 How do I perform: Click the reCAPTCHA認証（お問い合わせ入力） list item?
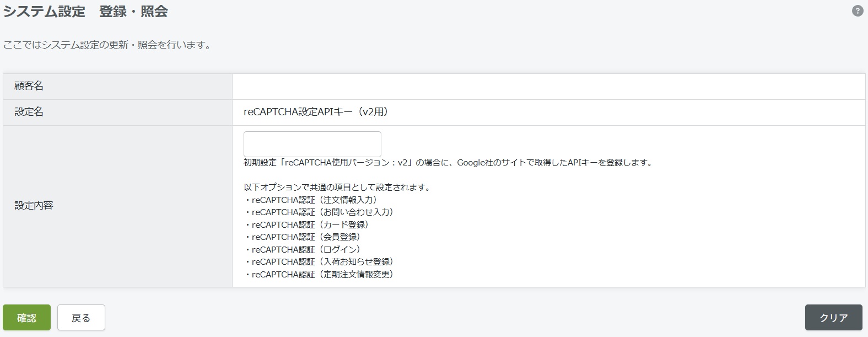pyautogui.click(x=320, y=212)
